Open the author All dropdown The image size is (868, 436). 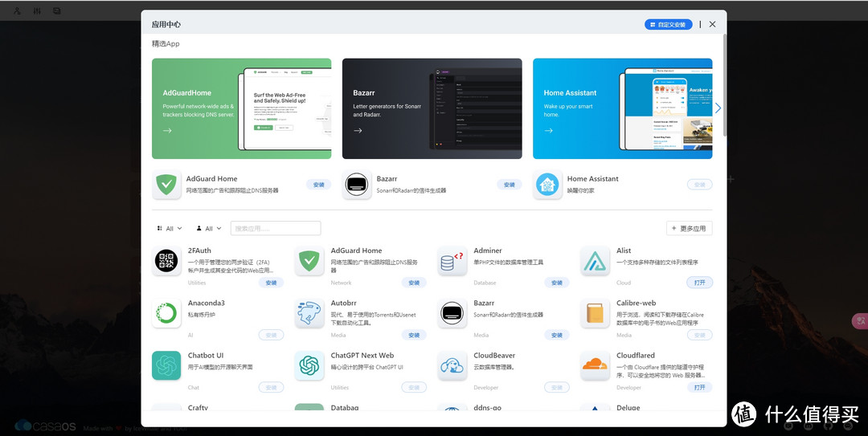209,228
